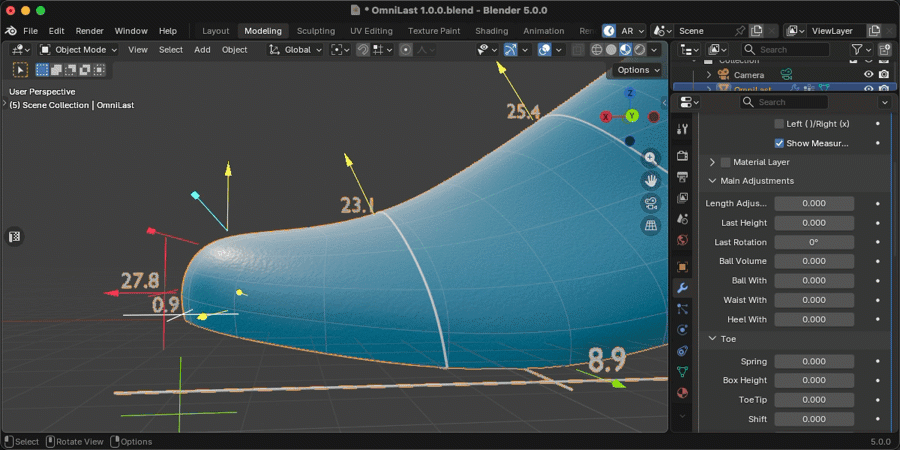Click the viewport Pan hand icon
900x450 pixels.
pos(650,181)
